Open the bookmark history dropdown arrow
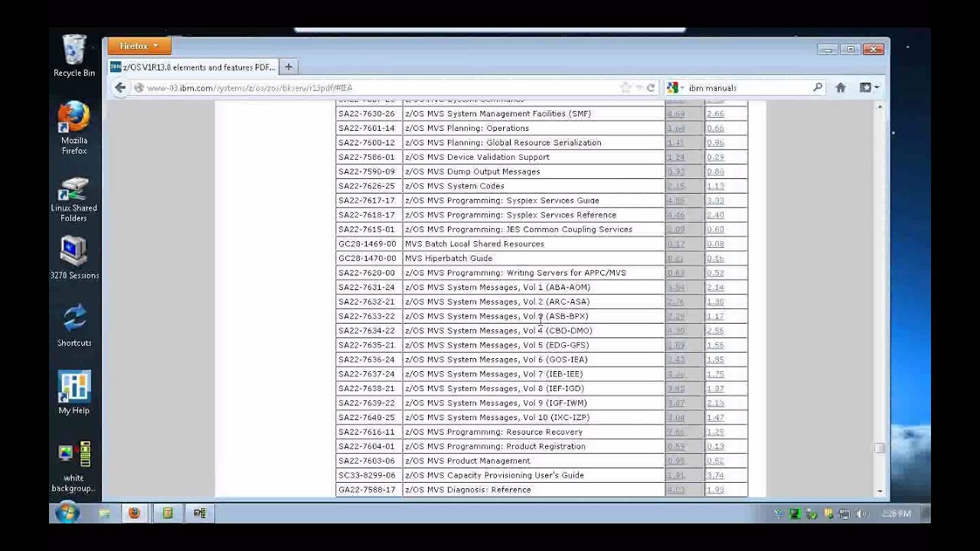The image size is (980, 551). pos(639,88)
